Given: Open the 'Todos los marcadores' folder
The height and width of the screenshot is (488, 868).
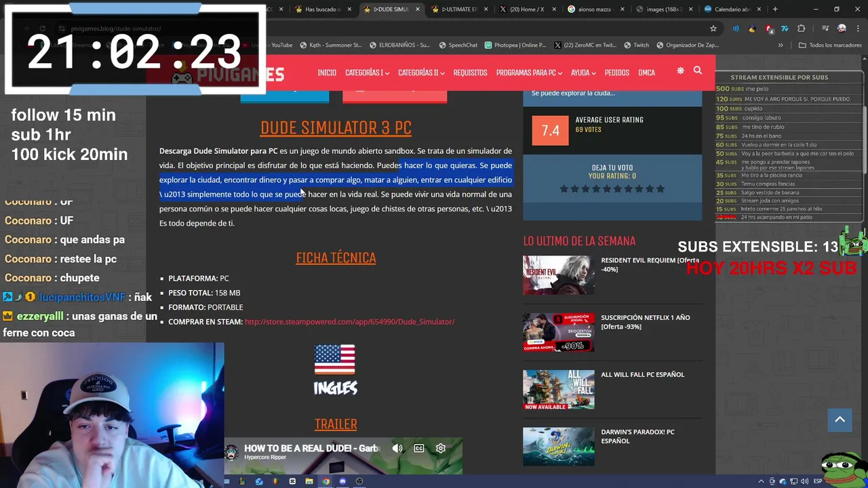Looking at the screenshot, I should click(830, 45).
